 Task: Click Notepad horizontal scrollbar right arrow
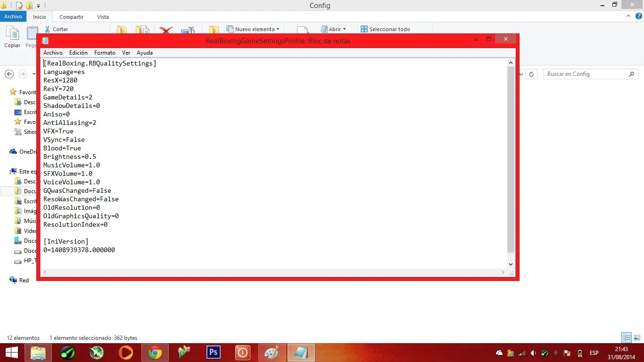tap(503, 272)
